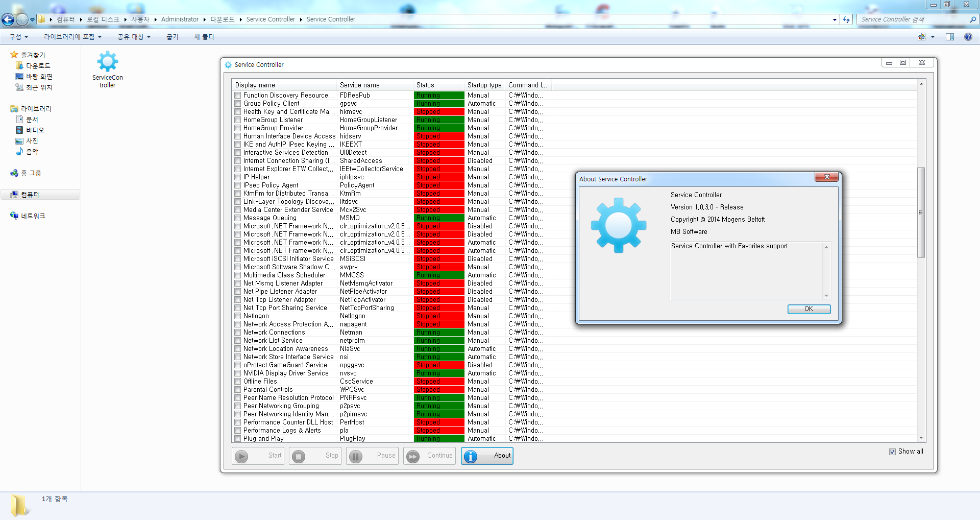Click the first Service Controller breadcrumb

[271, 19]
